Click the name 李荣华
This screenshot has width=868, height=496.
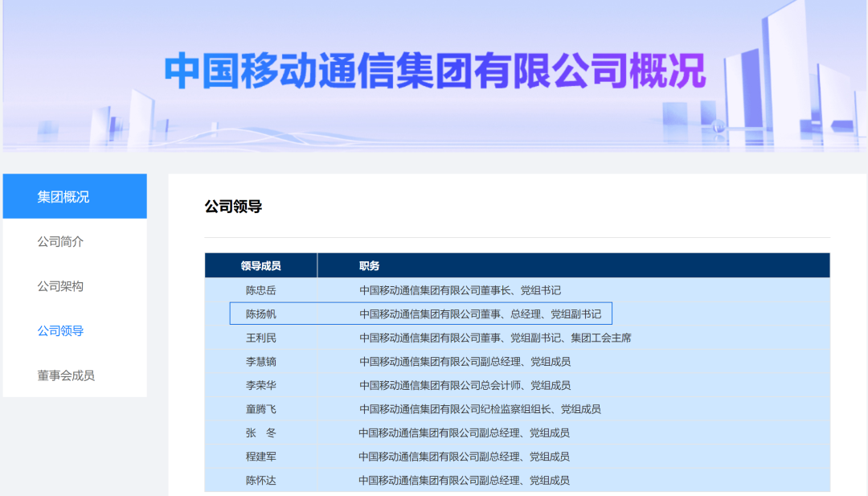[260, 385]
